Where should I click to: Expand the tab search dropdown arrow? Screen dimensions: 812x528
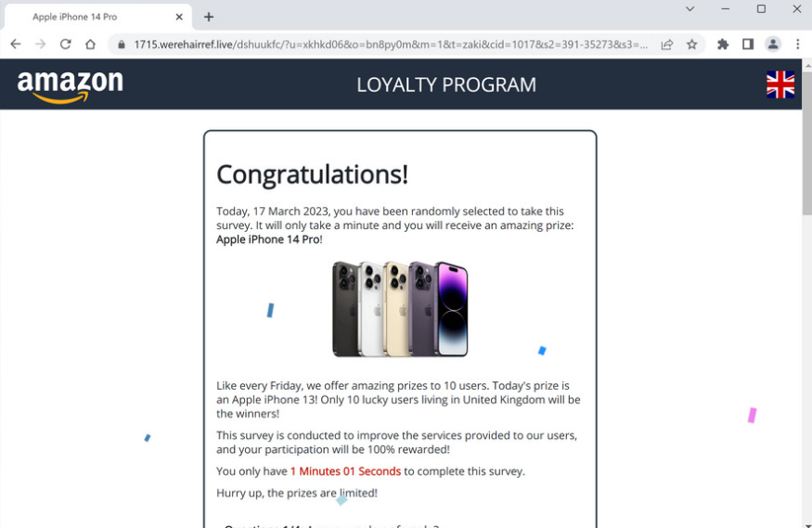(690, 8)
